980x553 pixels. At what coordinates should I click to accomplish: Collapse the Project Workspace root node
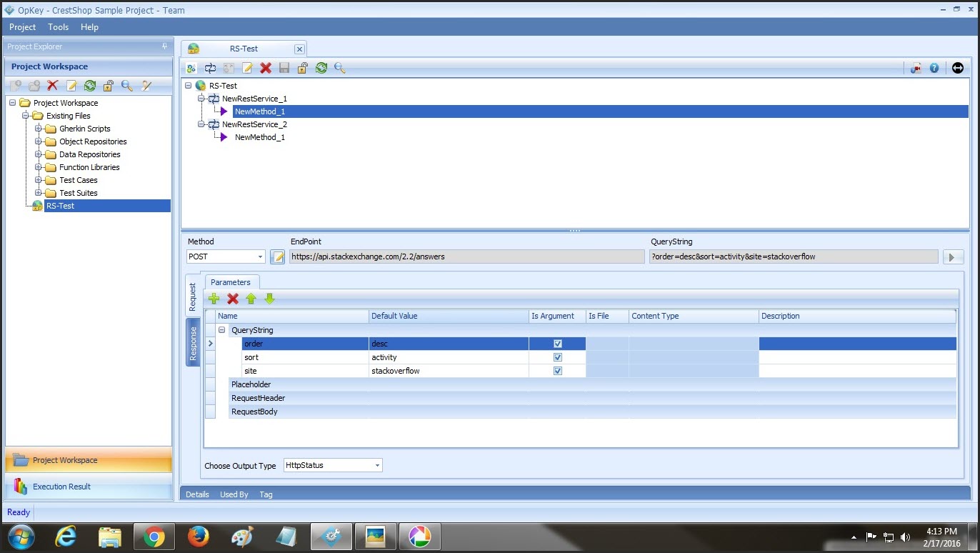point(13,103)
